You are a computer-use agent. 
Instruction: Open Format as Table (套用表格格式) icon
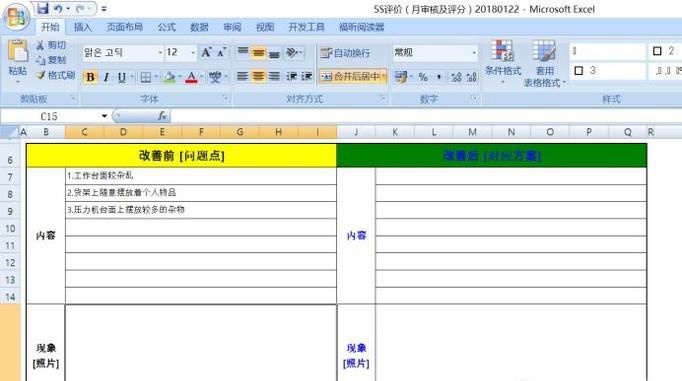544,50
